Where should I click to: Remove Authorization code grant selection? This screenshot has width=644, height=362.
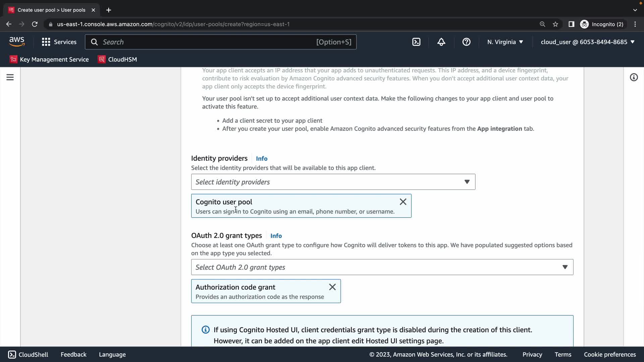point(332,287)
